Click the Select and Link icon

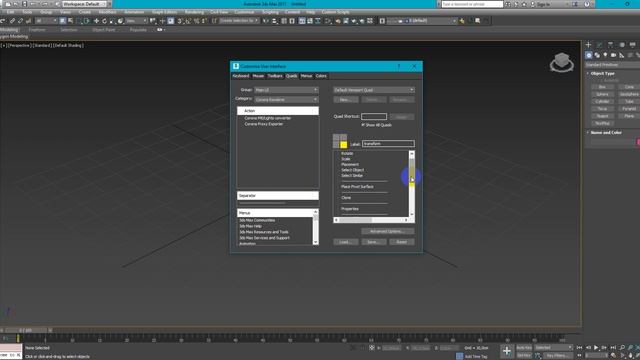click(x=12, y=21)
